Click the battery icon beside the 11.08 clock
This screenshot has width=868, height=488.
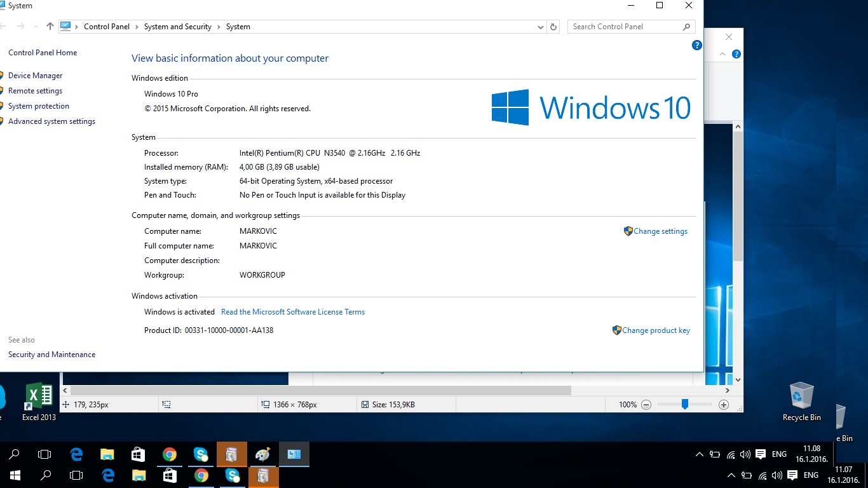715,454
